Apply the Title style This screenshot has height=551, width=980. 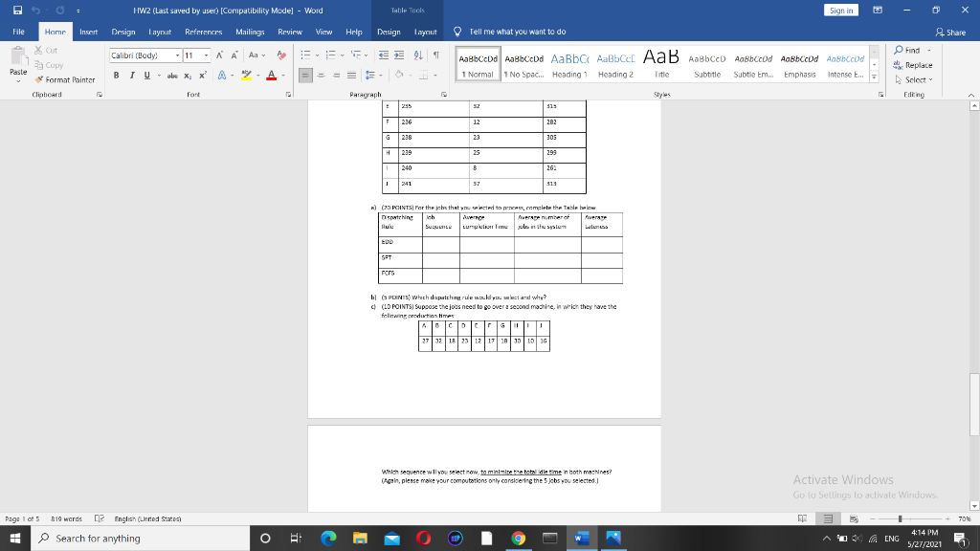click(x=661, y=64)
